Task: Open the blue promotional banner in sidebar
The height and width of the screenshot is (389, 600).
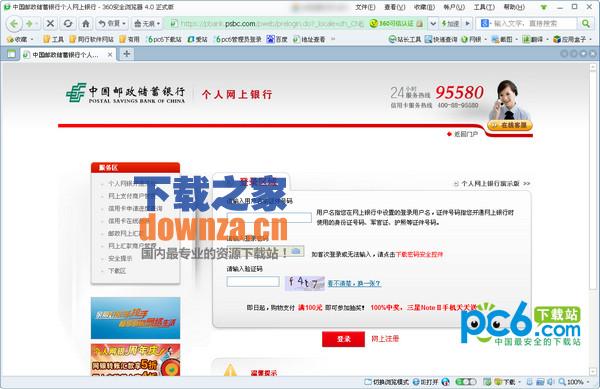Action: point(135,318)
